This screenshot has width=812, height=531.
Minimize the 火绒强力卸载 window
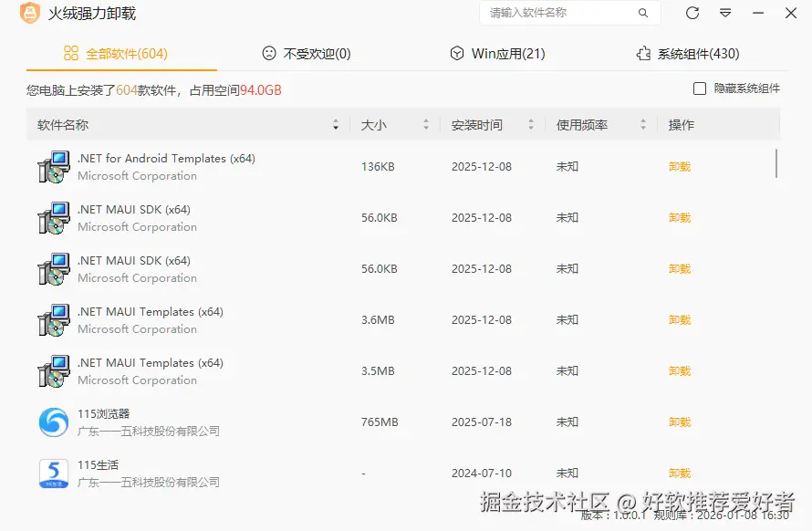tap(758, 13)
